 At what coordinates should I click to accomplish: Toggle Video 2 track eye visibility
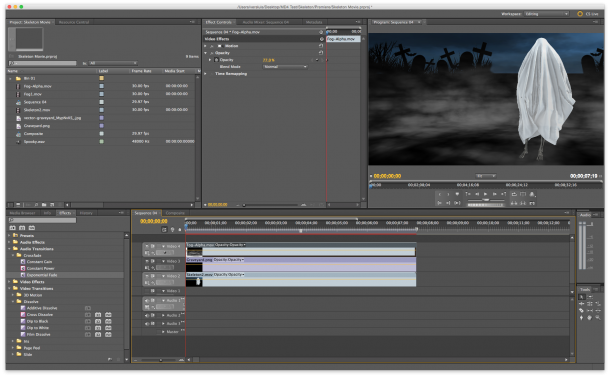point(147,276)
